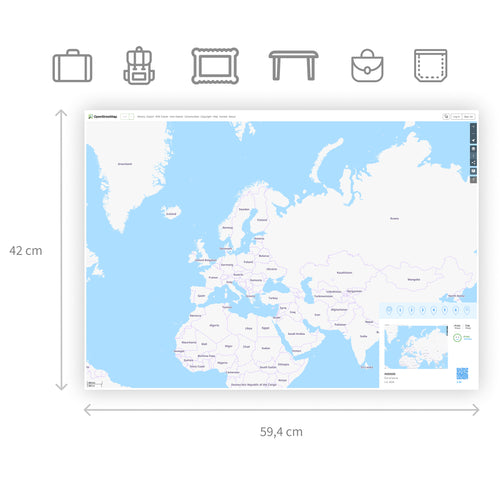The width and height of the screenshot is (500, 500).
Task: Click the Sudan map label
Action: pyautogui.click(x=266, y=348)
